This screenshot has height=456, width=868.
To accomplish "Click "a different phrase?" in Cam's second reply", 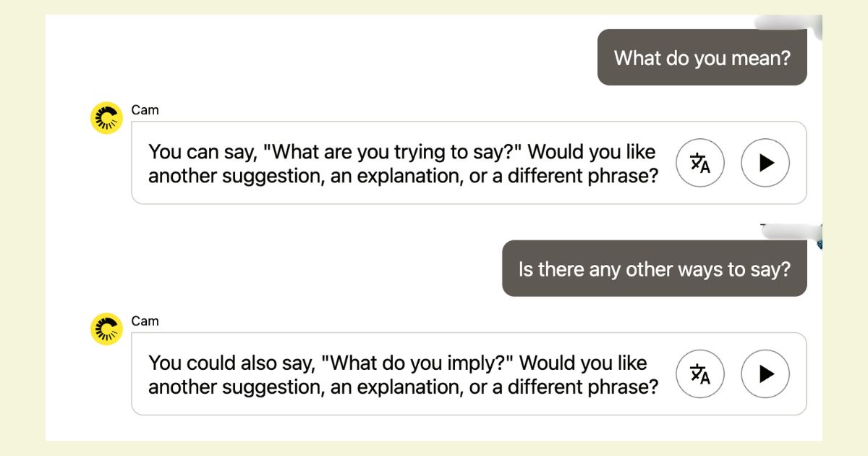I will click(574, 387).
